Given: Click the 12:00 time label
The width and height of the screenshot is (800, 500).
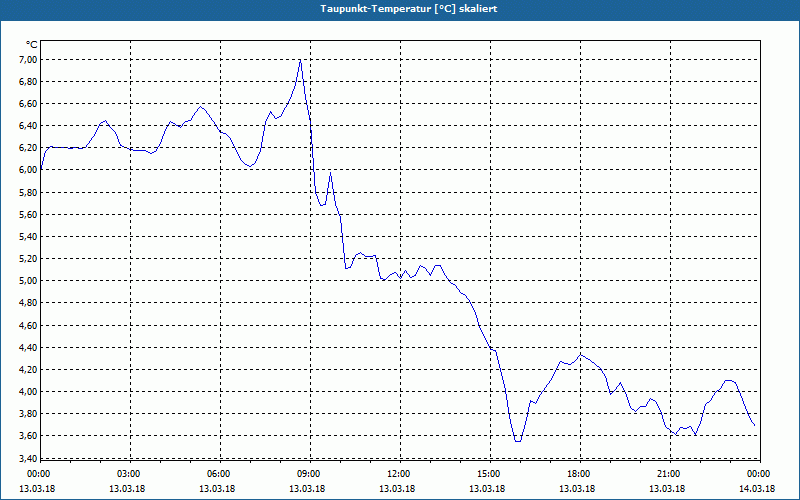Looking at the screenshot, I should (398, 474).
